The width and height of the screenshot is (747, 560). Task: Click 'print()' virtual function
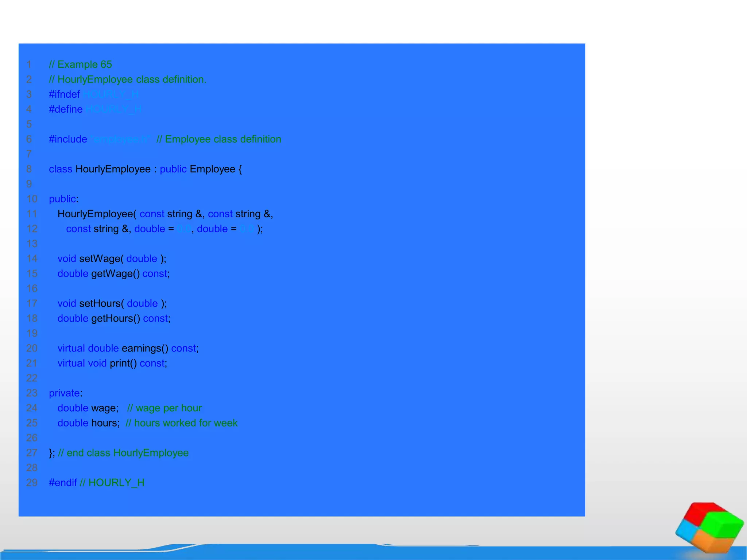[x=123, y=363]
